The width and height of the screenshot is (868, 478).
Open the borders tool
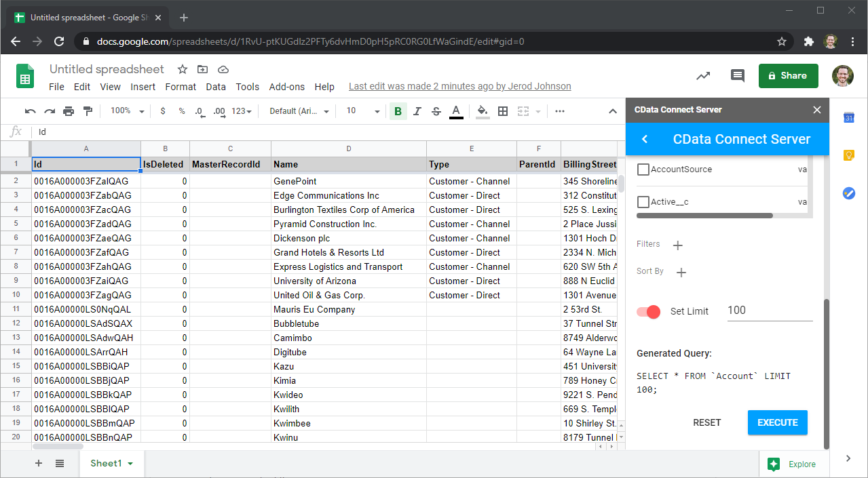pyautogui.click(x=503, y=111)
